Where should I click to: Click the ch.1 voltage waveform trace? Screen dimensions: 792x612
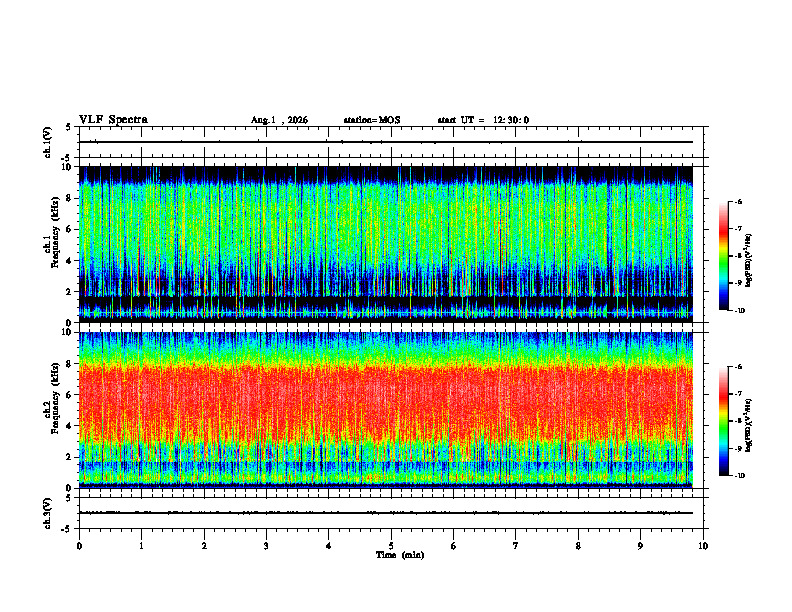pos(385,142)
